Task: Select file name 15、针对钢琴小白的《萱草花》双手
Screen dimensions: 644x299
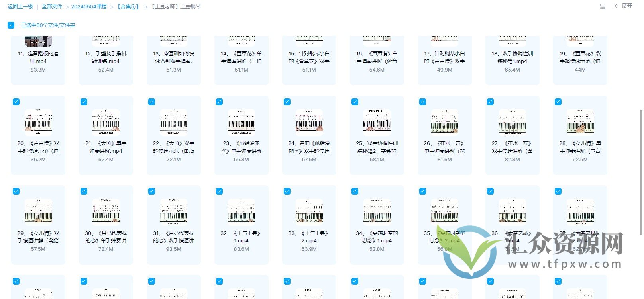Action: [309, 57]
